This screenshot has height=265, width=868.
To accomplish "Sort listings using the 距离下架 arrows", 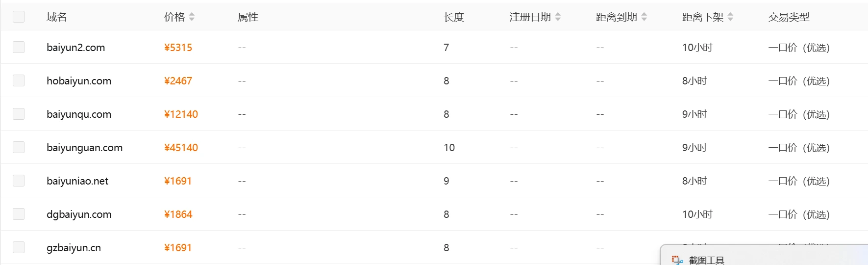I will tap(730, 17).
